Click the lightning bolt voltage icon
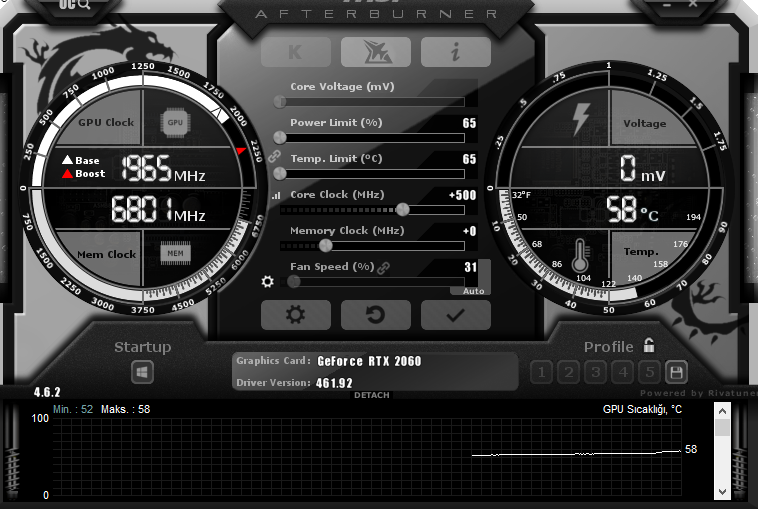This screenshot has height=509, width=758. pos(581,119)
